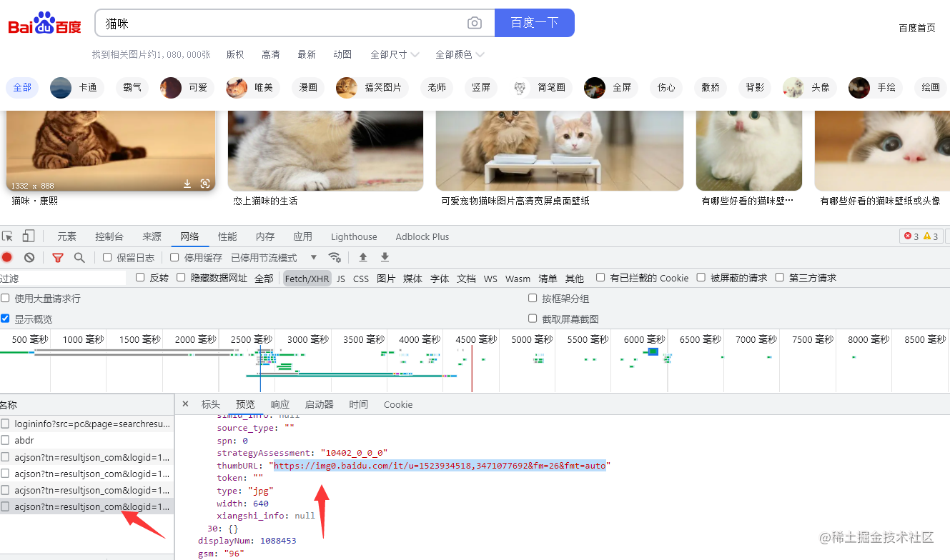950x560 pixels.
Task: Check the 按框架分组 checkbox
Action: (x=533, y=298)
